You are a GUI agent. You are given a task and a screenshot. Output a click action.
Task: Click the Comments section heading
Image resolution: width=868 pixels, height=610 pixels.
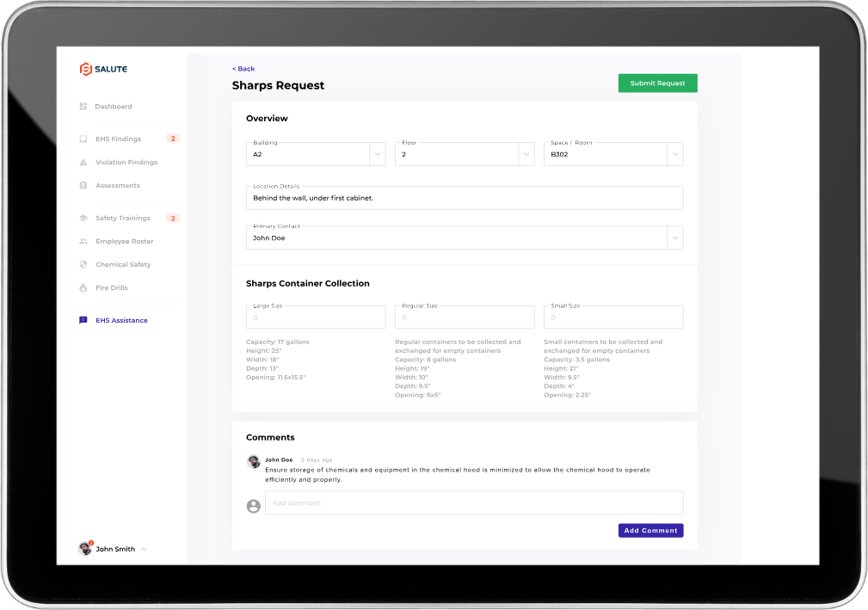click(x=270, y=437)
